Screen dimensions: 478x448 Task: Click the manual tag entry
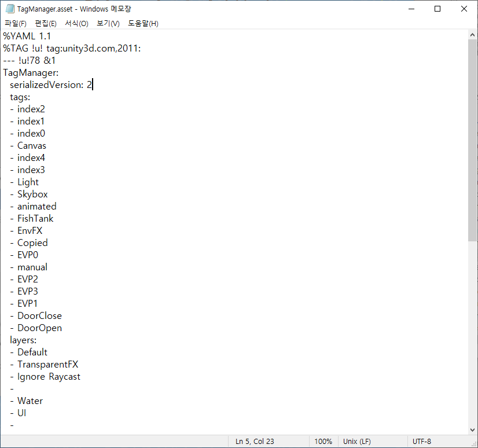pos(29,267)
